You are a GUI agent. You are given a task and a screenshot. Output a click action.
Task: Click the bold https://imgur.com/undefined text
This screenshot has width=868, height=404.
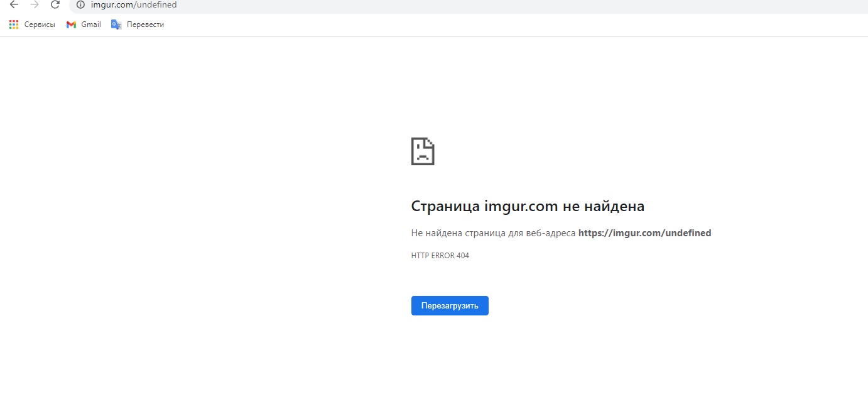(x=644, y=233)
